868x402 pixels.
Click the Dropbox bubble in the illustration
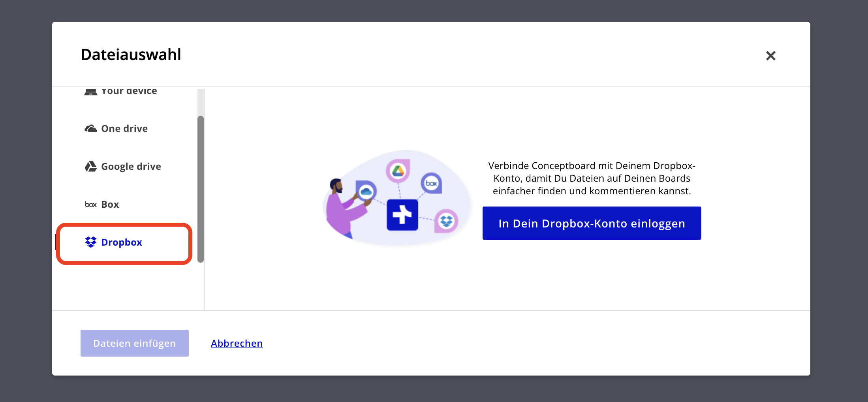[x=446, y=221]
